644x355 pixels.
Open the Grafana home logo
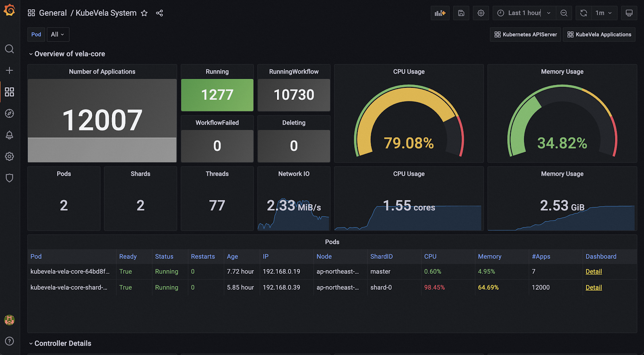point(9,10)
